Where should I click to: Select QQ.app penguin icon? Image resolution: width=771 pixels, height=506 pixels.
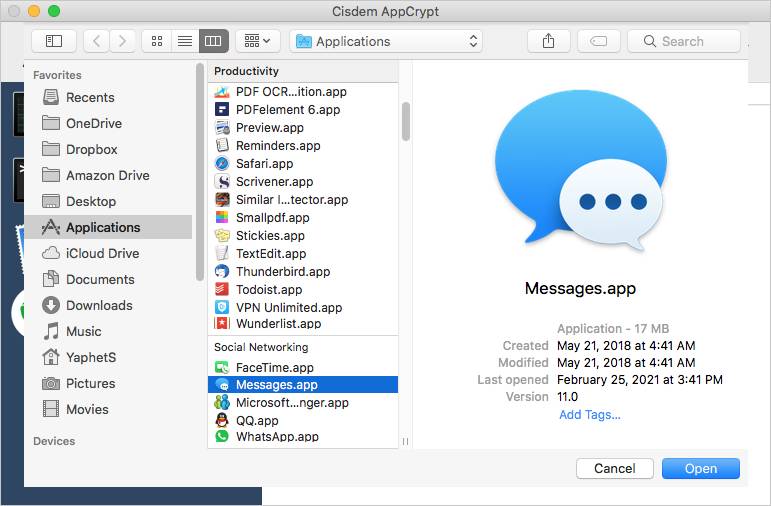pos(222,420)
